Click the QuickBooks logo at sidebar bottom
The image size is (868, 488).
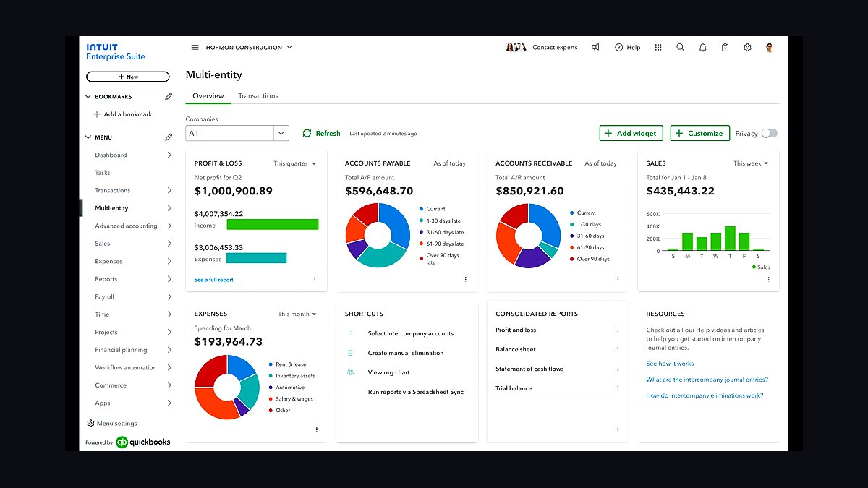point(142,442)
